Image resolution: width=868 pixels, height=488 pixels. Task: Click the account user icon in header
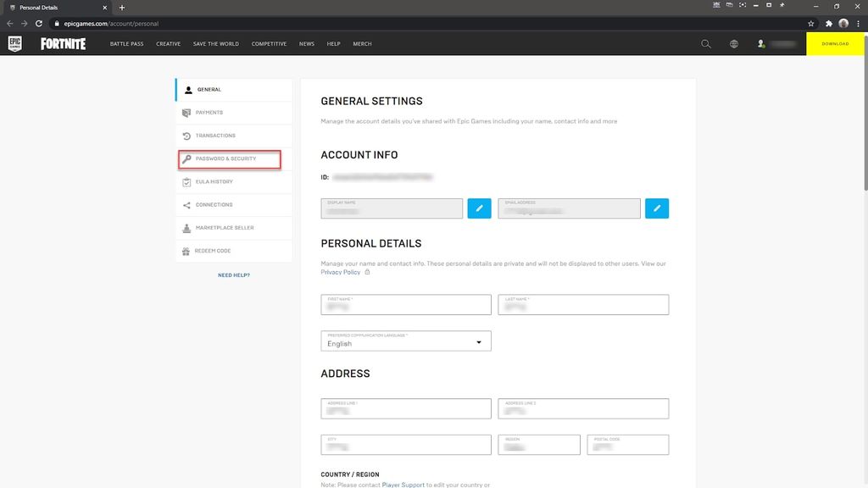click(760, 44)
